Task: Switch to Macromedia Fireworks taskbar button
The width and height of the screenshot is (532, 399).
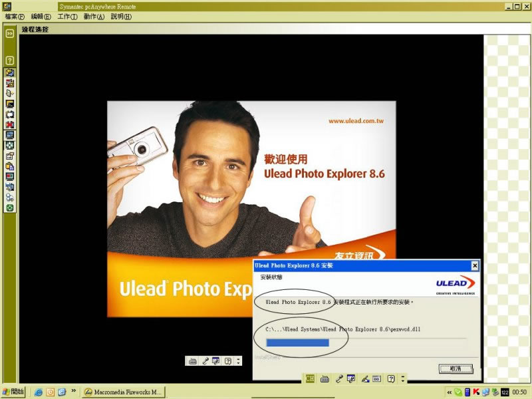Action: pyautogui.click(x=123, y=392)
